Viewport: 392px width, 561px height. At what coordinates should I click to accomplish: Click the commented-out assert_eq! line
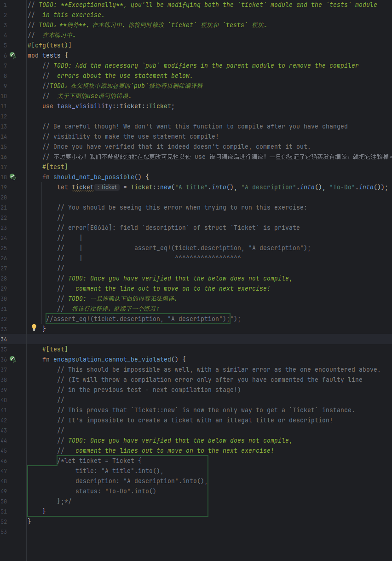[138, 319]
